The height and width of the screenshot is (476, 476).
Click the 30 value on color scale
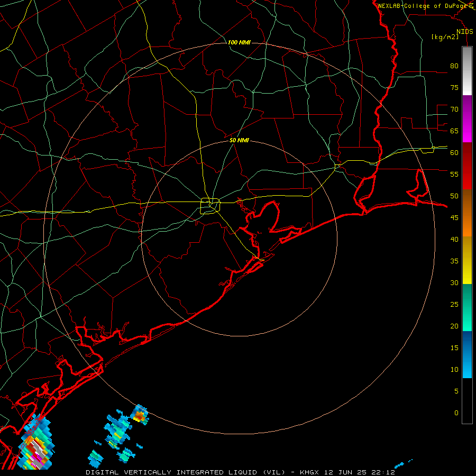click(x=454, y=282)
